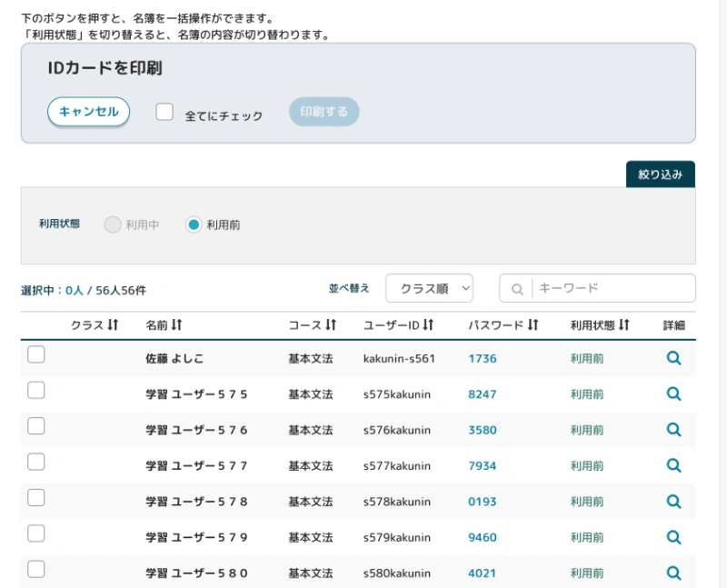Choose the 利用前 radio option
Screen dimensions: 727x588
(194, 224)
